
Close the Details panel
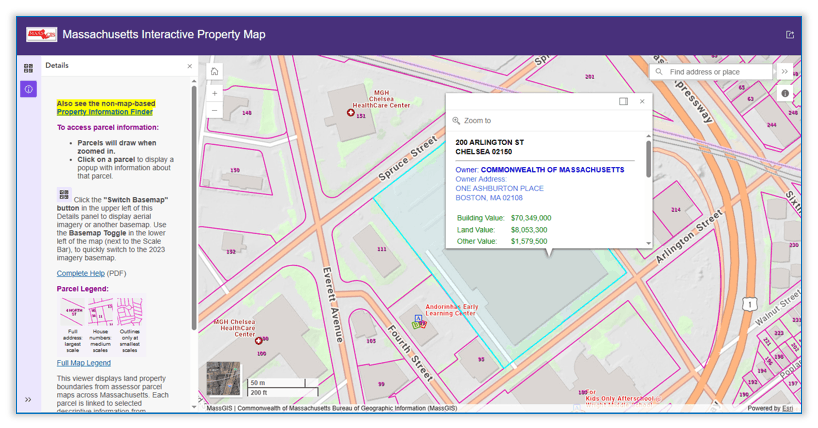(190, 66)
